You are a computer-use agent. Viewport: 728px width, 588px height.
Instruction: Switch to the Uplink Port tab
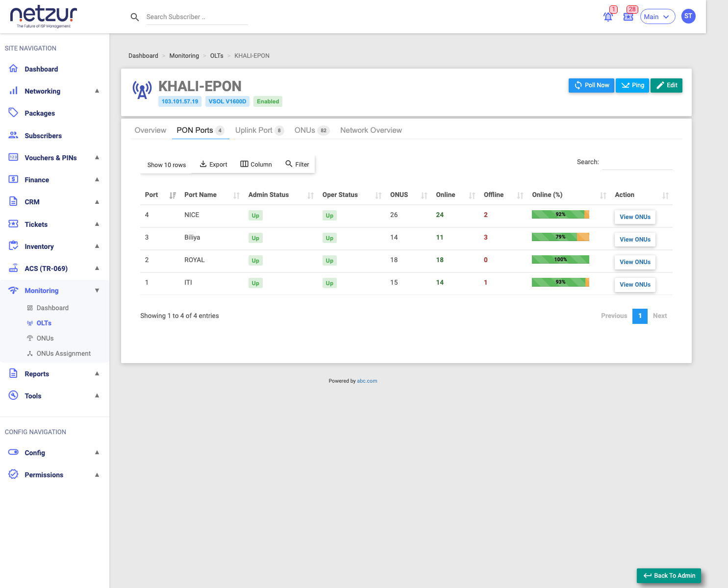pos(259,130)
